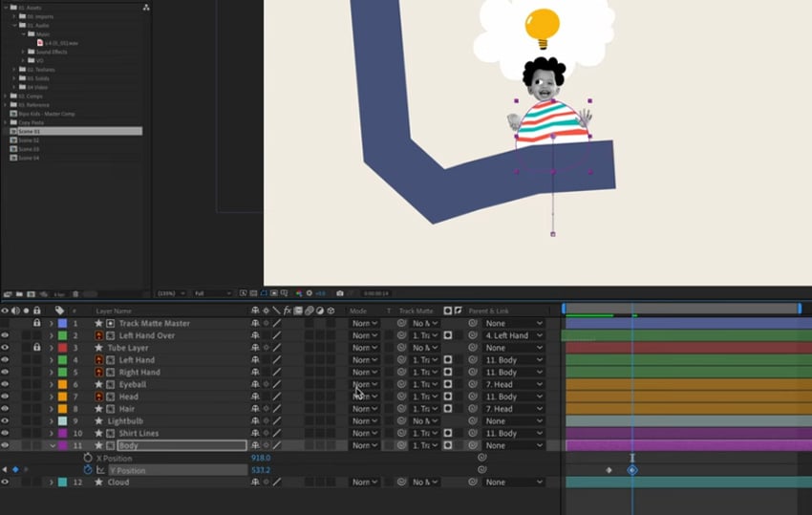
Task: Click the quality slash switch on Tube Layer
Action: click(x=277, y=348)
